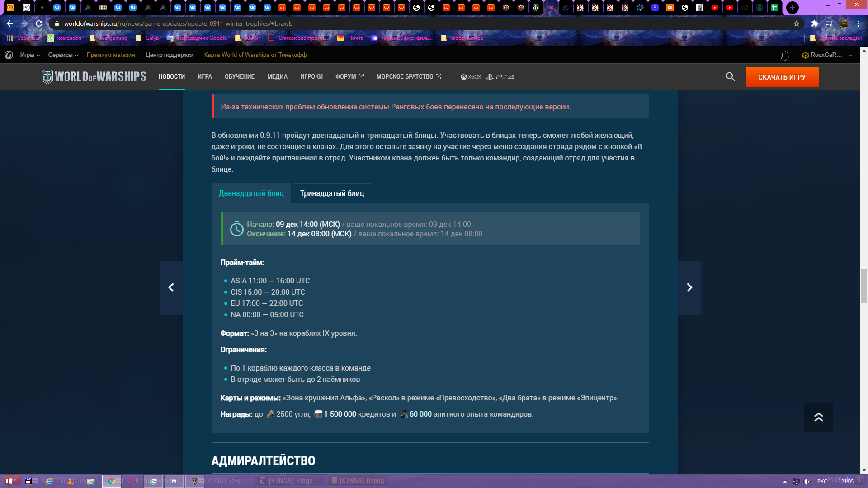Open the site search magnifier icon
Screen dimensions: 868x488
(x=730, y=77)
